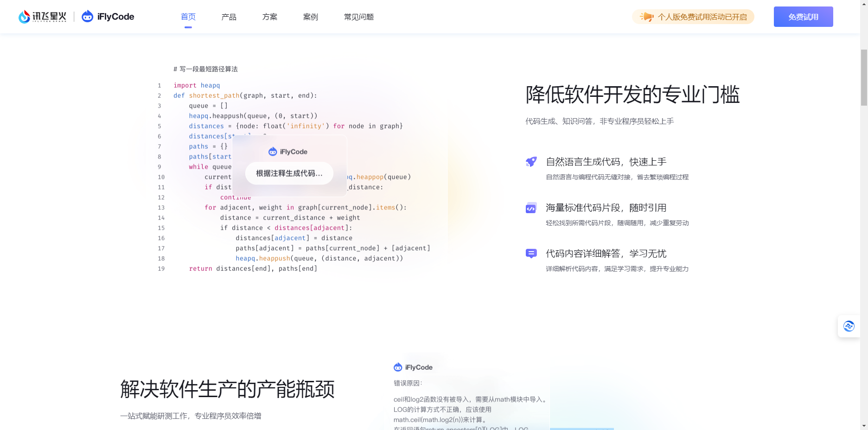Open the floating assistant icon at bottom right
Image resolution: width=868 pixels, height=430 pixels.
849,326
